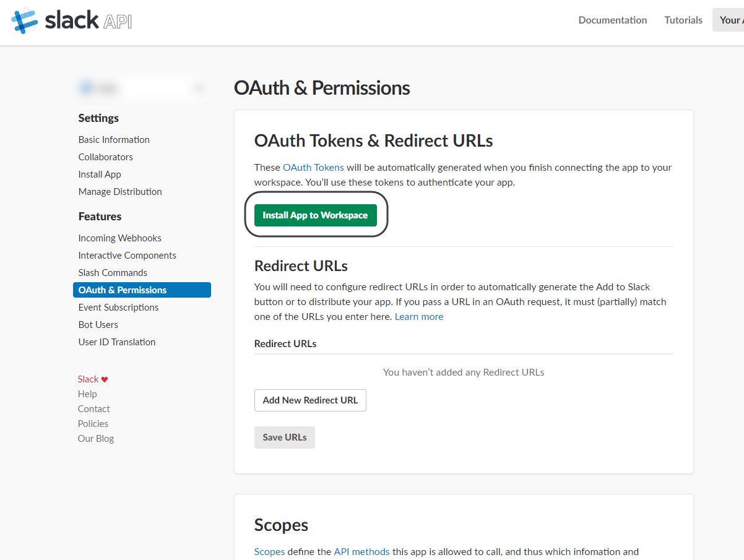
Task: Click the Save URLs button
Action: click(285, 437)
